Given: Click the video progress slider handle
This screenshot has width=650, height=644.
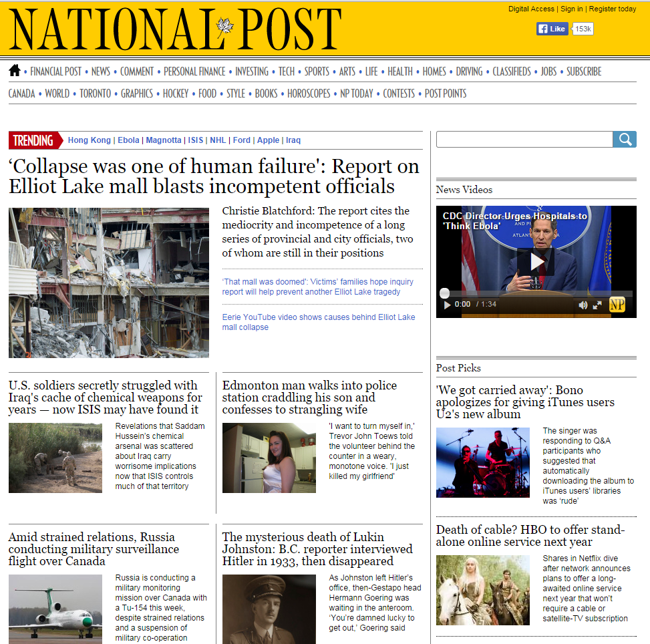Looking at the screenshot, I should pos(444,293).
